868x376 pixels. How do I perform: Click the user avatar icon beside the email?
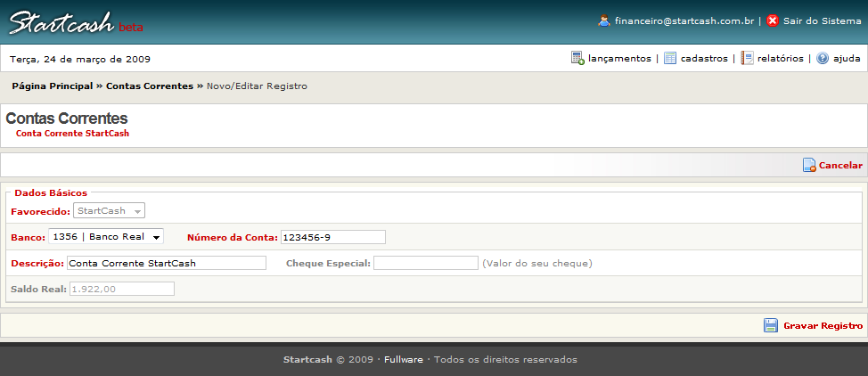(x=604, y=20)
